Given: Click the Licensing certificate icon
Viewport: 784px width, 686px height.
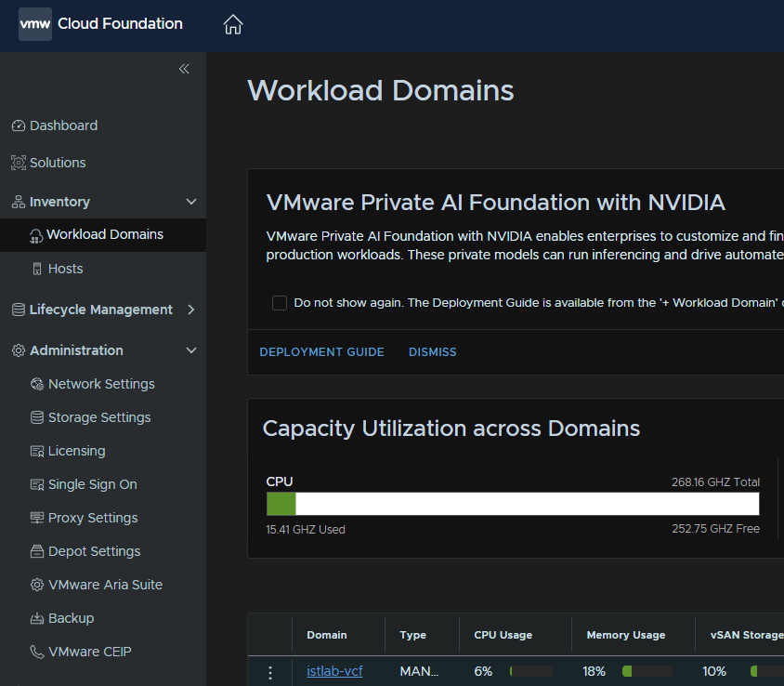Looking at the screenshot, I should 37,451.
